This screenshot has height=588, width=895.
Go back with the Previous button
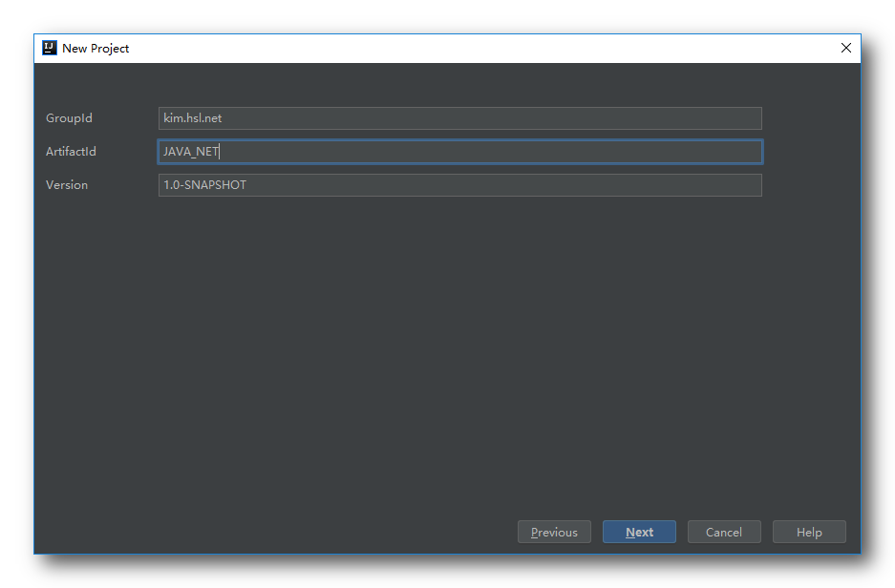[x=554, y=532]
